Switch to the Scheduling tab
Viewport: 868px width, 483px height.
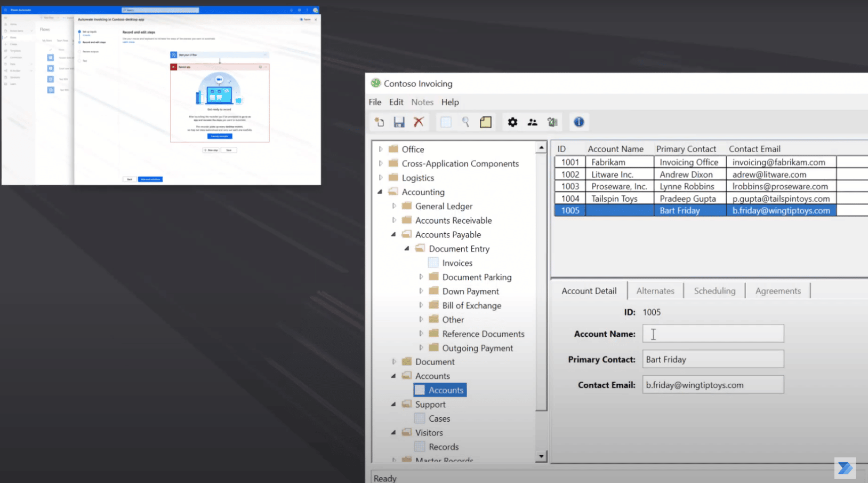pyautogui.click(x=714, y=291)
